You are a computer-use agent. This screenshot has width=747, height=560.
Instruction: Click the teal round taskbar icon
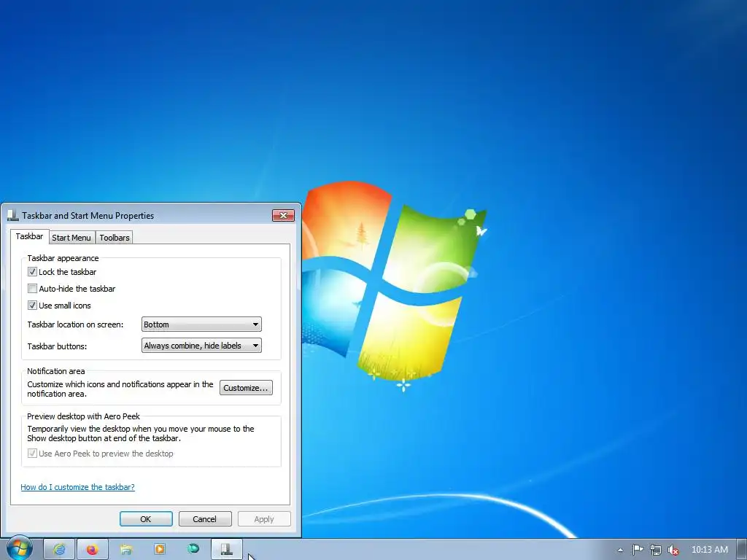point(193,548)
